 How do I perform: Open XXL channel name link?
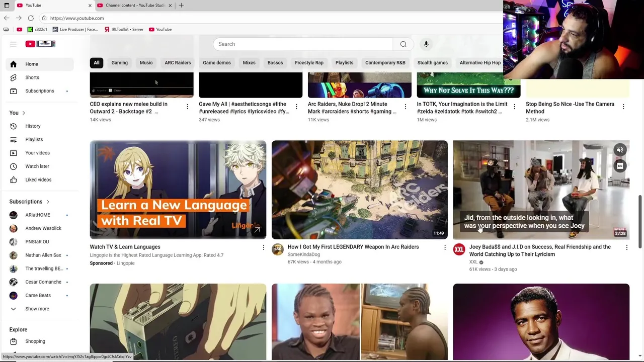point(473,262)
